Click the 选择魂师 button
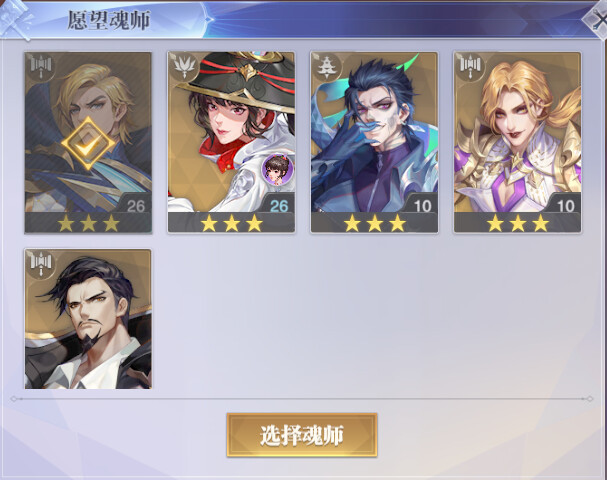607x480 pixels. click(302, 435)
